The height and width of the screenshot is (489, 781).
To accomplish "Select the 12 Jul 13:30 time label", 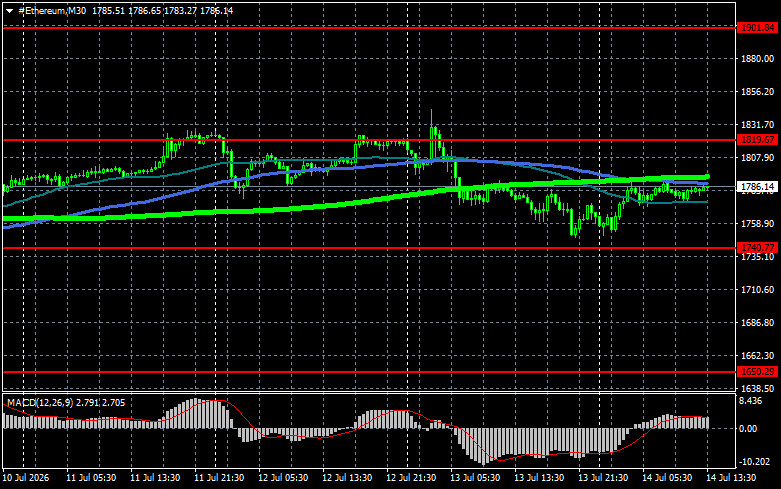I will tap(347, 478).
